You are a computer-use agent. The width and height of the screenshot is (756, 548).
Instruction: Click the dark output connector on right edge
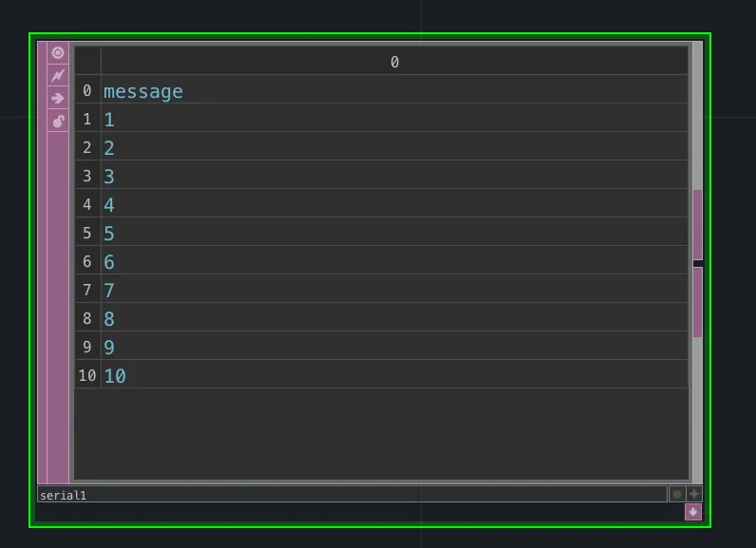[698, 263]
